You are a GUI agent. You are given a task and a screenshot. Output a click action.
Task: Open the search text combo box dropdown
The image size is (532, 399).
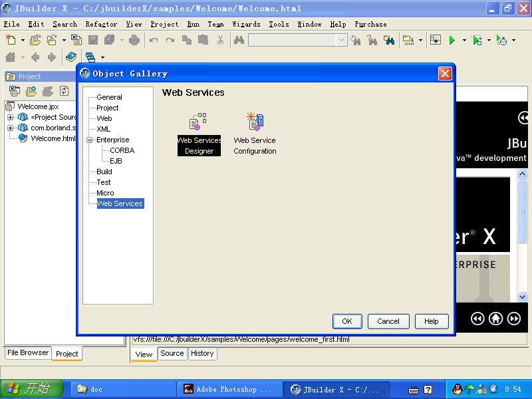pyautogui.click(x=342, y=41)
